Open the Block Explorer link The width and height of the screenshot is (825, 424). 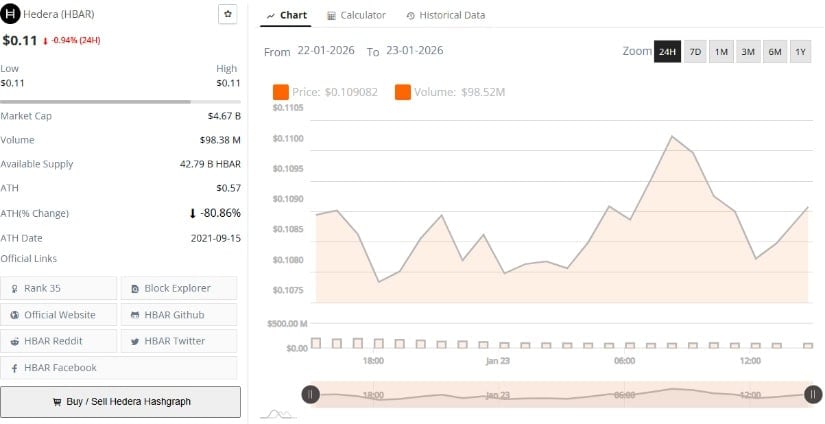click(x=179, y=288)
